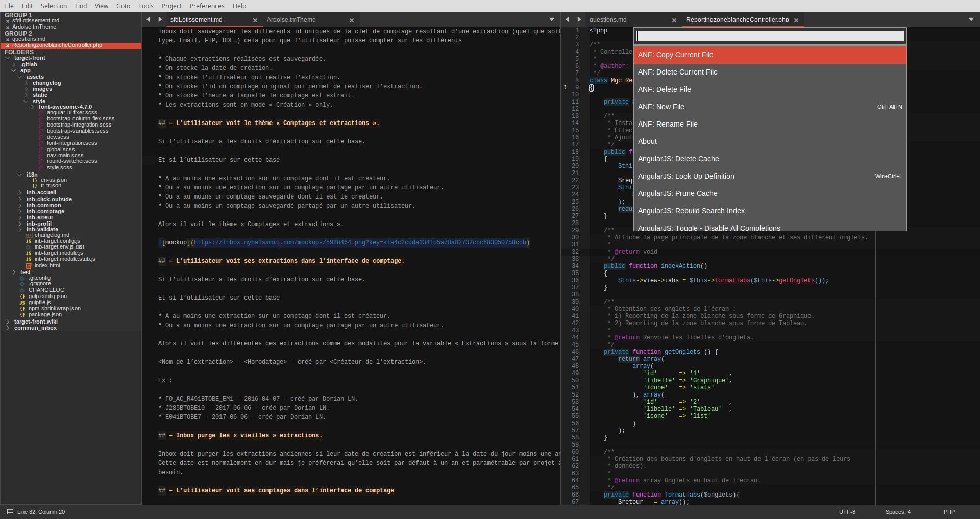Viewport: 980px width, 519px height.
Task: Open the PHP syntax selector in the status bar
Action: tap(949, 512)
